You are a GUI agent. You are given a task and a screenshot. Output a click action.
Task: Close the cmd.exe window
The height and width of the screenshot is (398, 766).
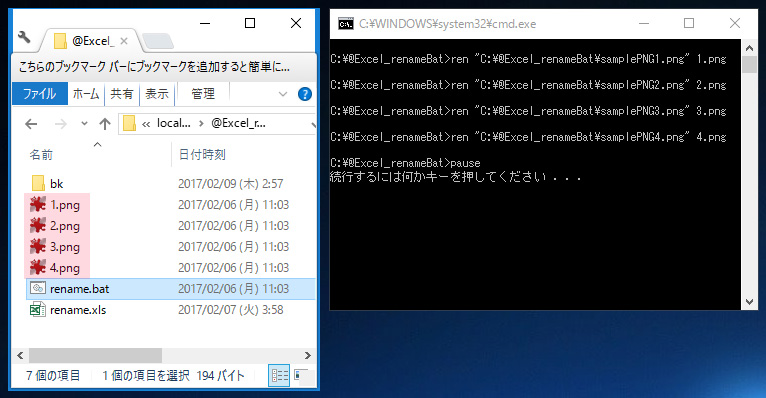click(x=735, y=23)
